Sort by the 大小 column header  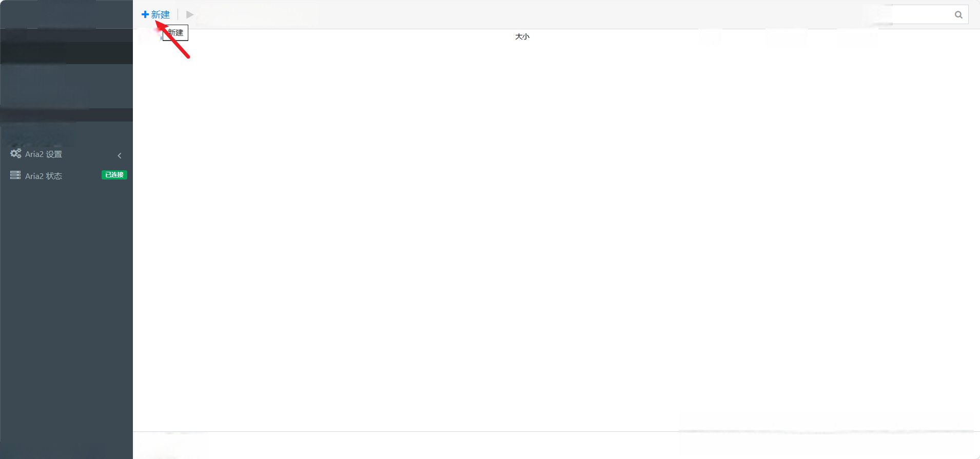coord(522,36)
